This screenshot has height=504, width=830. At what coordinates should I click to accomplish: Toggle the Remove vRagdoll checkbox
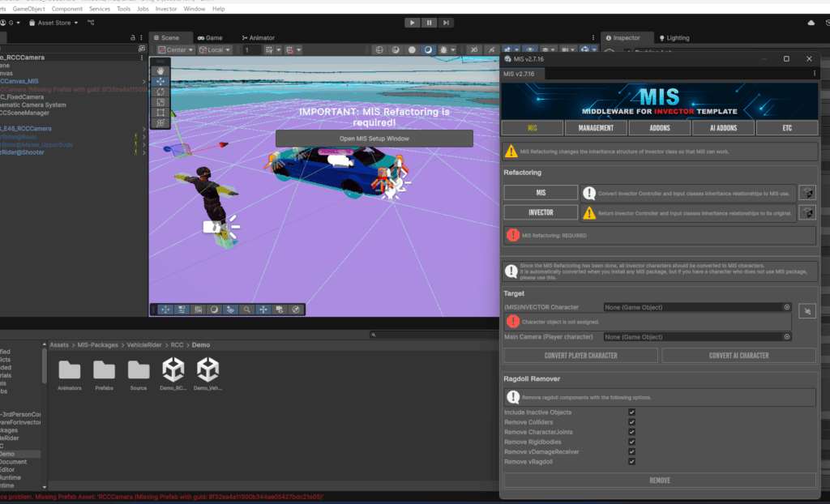631,461
